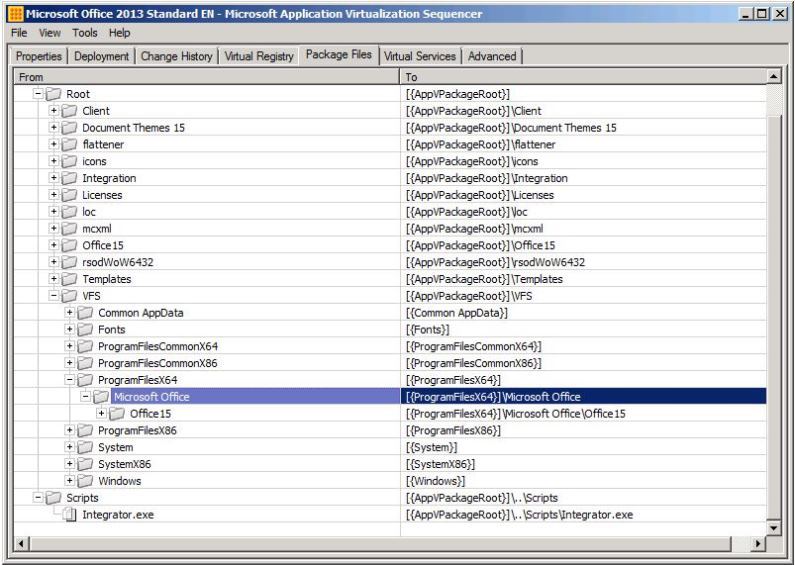Click the Windows folder icon
This screenshot has width=795, height=565.
point(85,480)
